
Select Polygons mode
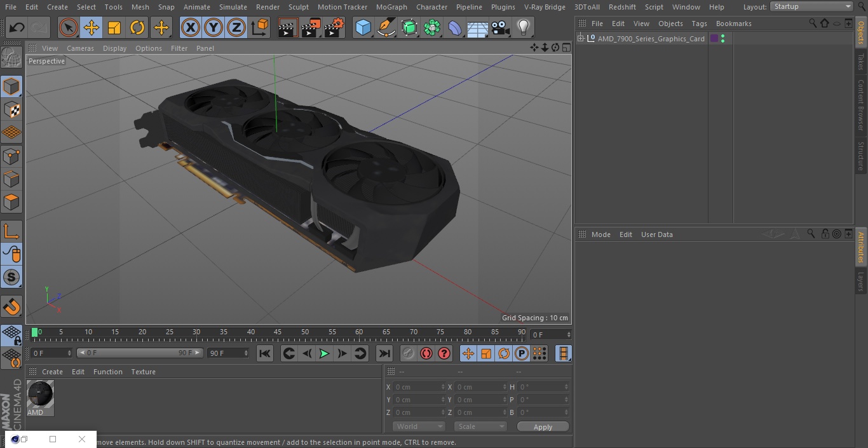[11, 202]
